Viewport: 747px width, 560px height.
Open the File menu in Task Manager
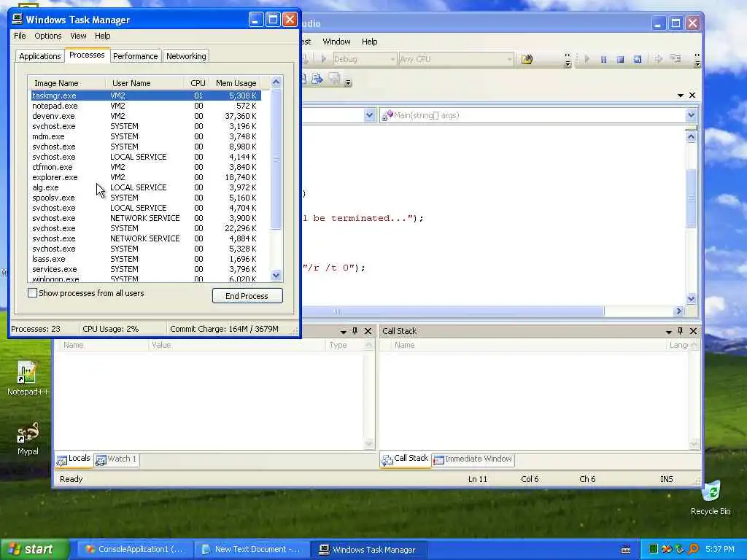pos(20,36)
